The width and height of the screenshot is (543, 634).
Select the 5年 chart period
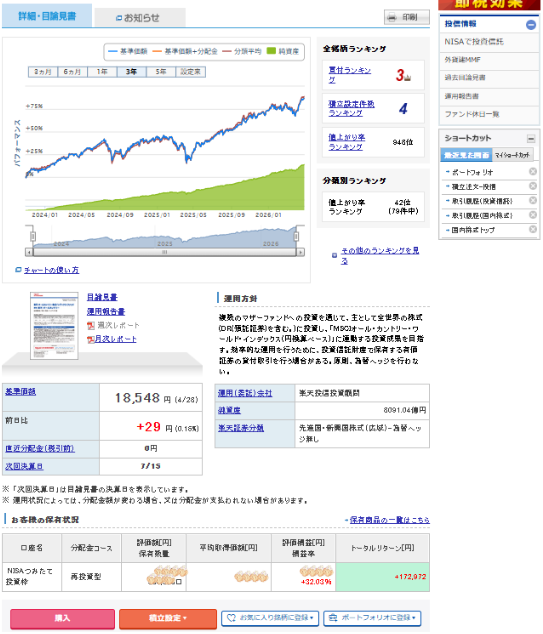pos(161,72)
